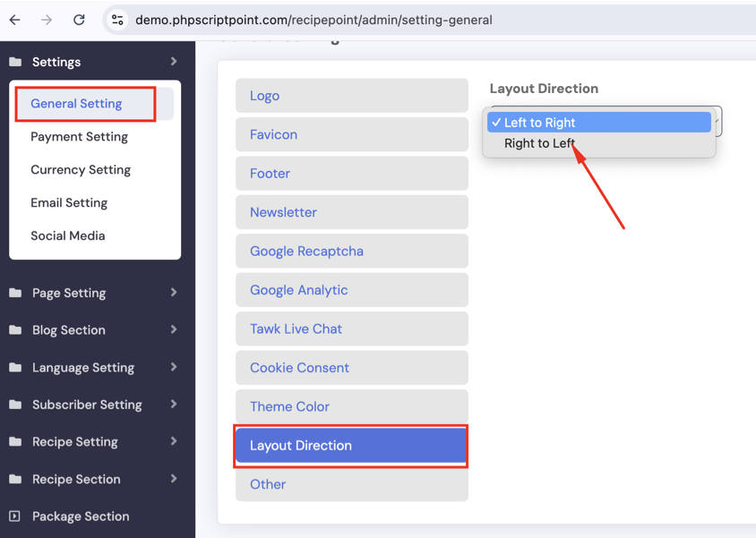Click the URL address bar text
This screenshot has height=538, width=756.
pyautogui.click(x=314, y=20)
